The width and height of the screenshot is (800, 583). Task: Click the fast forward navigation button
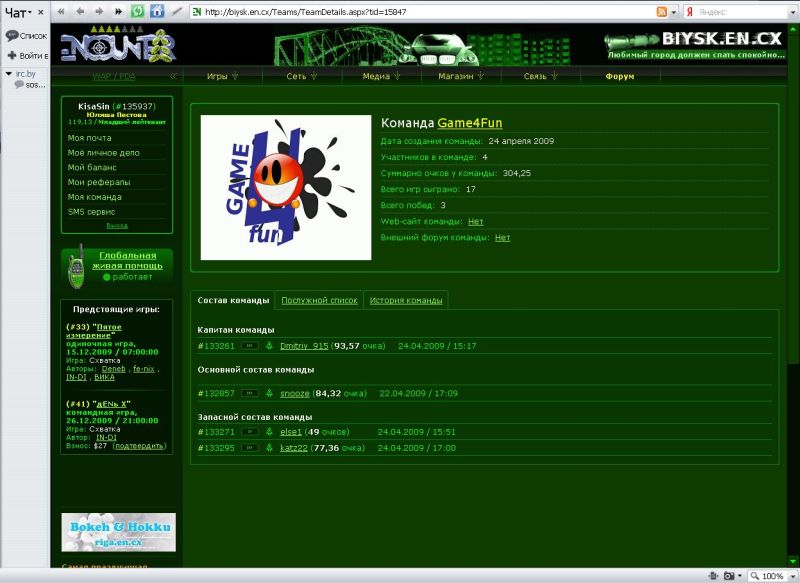(x=118, y=11)
